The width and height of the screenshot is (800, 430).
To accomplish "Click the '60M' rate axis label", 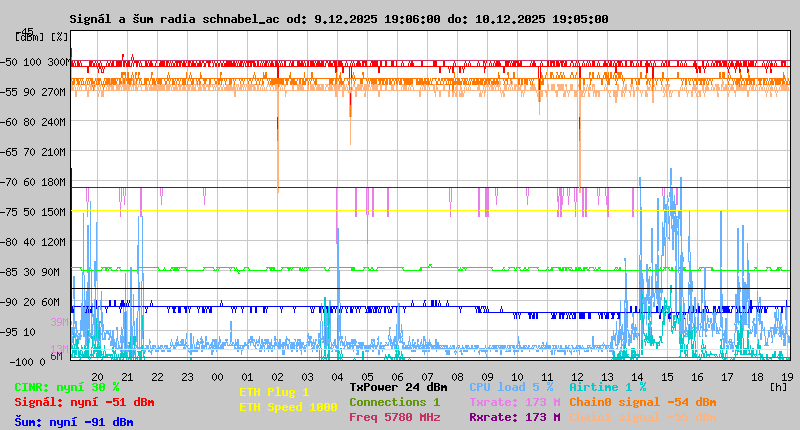I will (x=51, y=302).
